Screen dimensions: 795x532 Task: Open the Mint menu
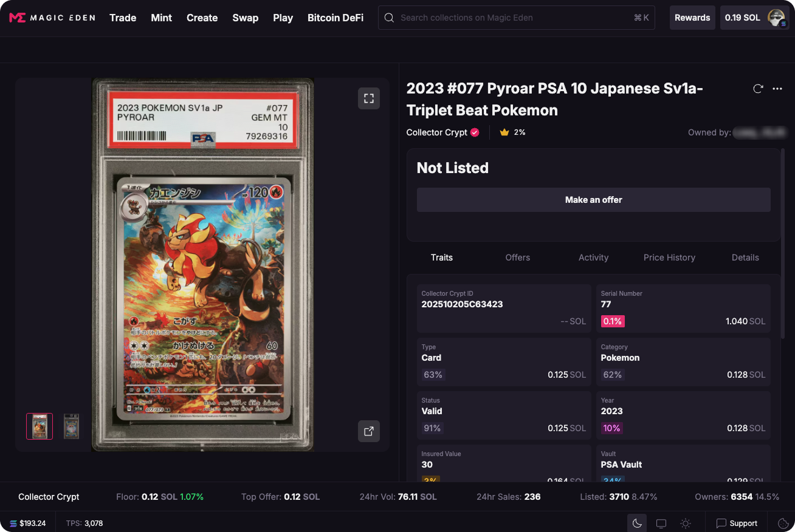click(x=162, y=18)
